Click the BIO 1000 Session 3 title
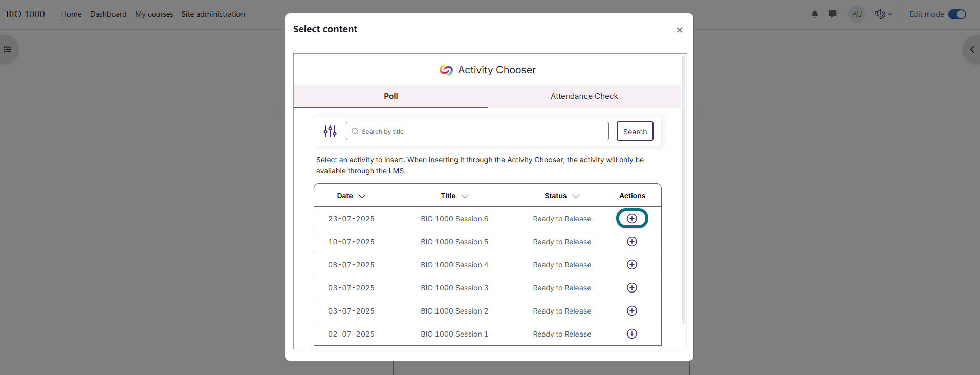 coord(454,288)
